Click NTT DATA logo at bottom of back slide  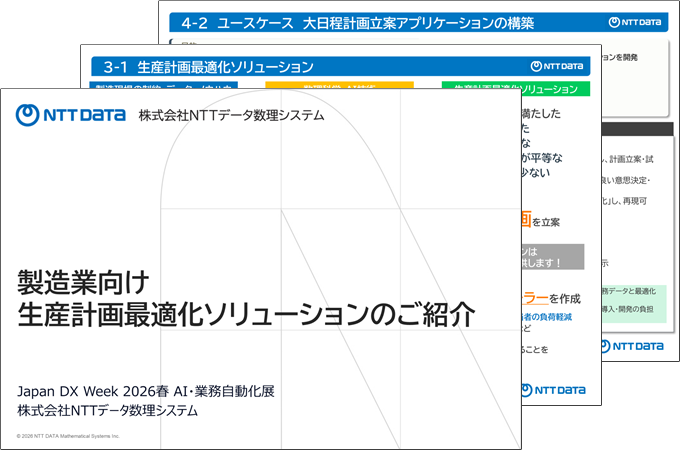pos(633,346)
